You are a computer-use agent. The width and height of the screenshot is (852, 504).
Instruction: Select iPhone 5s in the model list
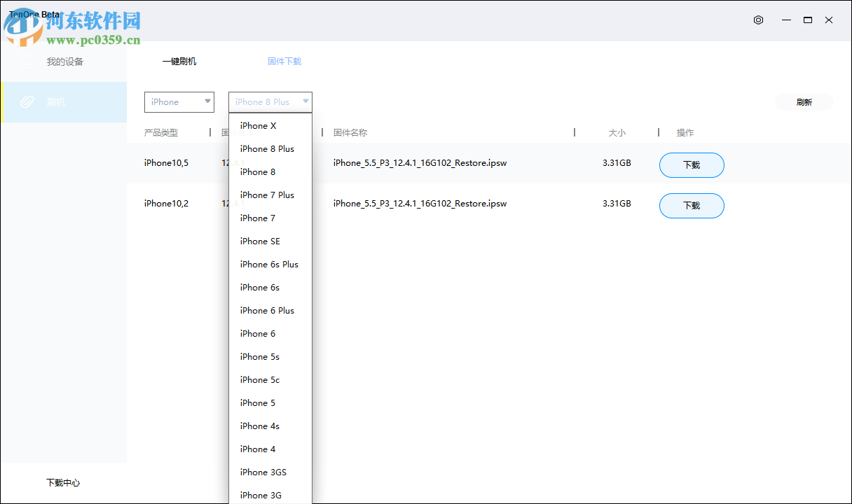click(270, 357)
